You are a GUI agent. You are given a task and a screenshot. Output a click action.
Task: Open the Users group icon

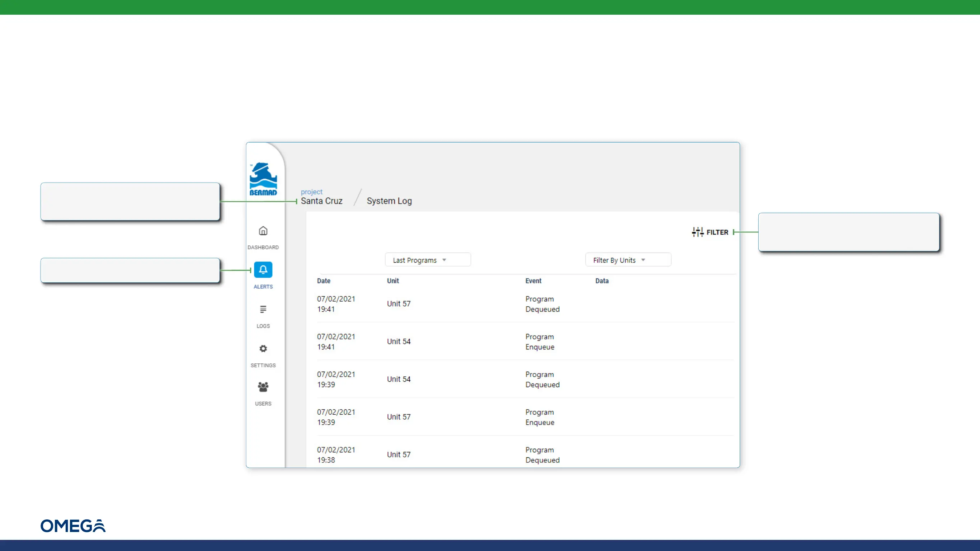(263, 387)
